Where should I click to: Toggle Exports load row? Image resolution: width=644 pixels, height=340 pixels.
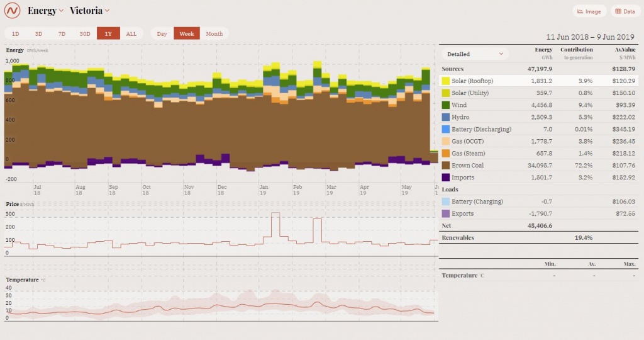click(462, 214)
